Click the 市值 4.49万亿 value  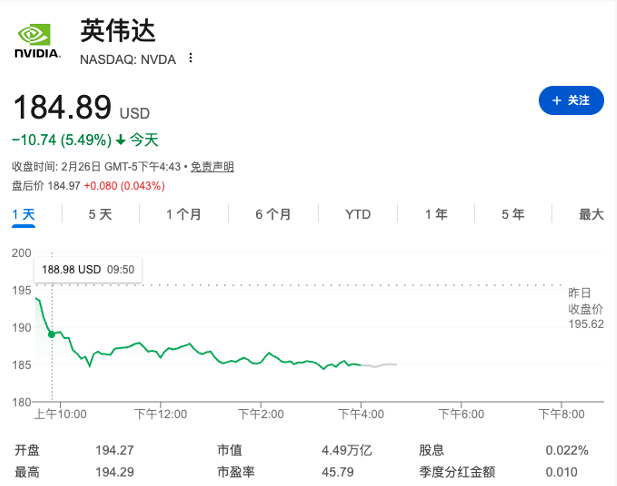coord(347,450)
